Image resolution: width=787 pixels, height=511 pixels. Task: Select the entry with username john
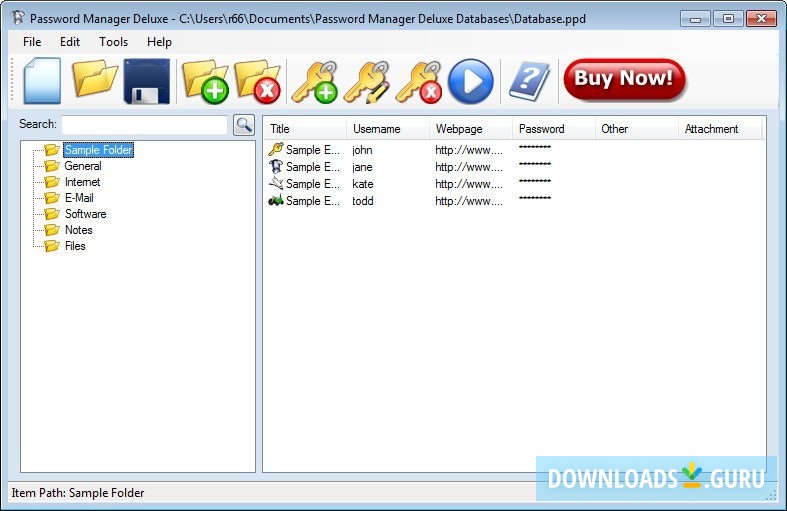click(362, 150)
